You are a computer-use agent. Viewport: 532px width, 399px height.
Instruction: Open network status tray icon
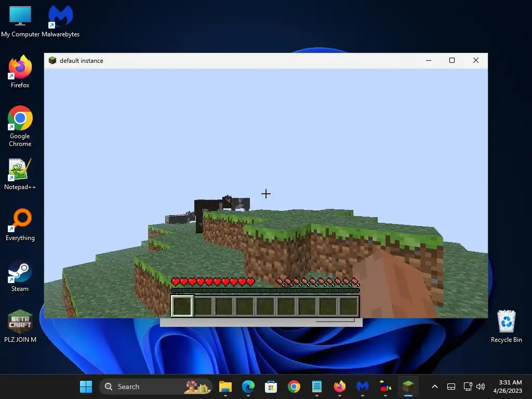click(x=468, y=387)
